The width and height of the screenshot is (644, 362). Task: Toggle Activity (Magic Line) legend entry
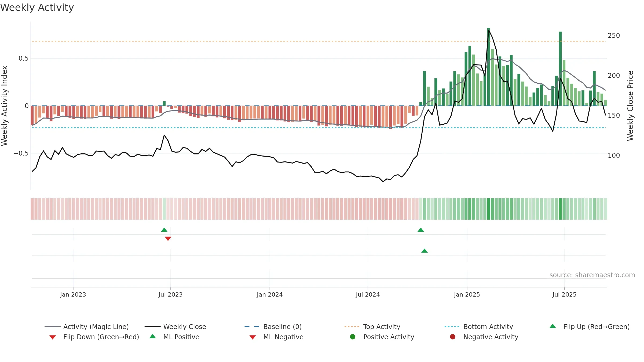coord(87,327)
